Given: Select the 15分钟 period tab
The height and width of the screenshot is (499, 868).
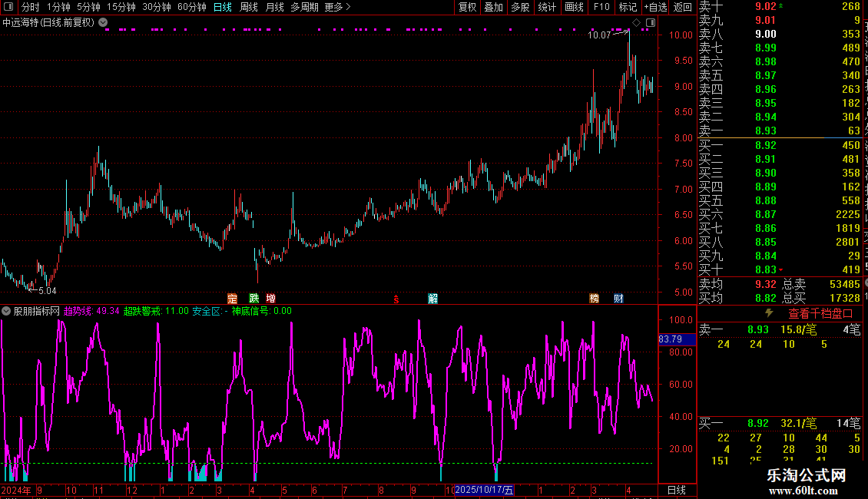Looking at the screenshot, I should click(121, 7).
